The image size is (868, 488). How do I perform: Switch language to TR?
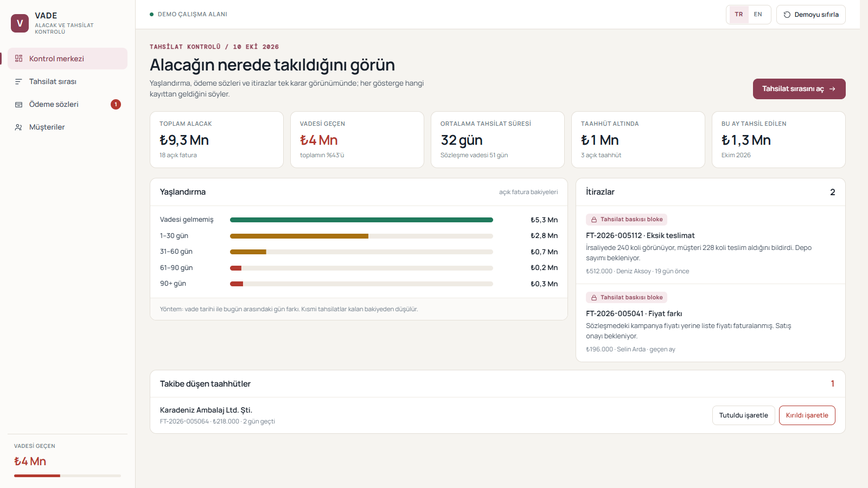click(739, 15)
